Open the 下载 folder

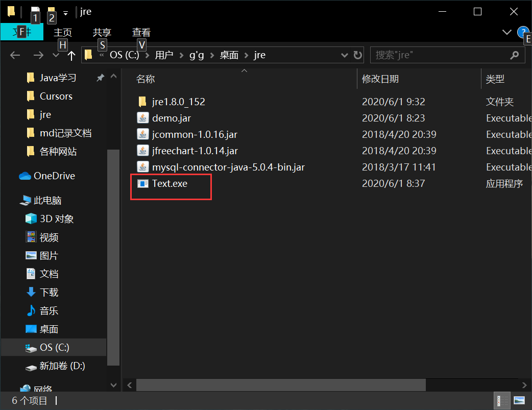point(42,292)
